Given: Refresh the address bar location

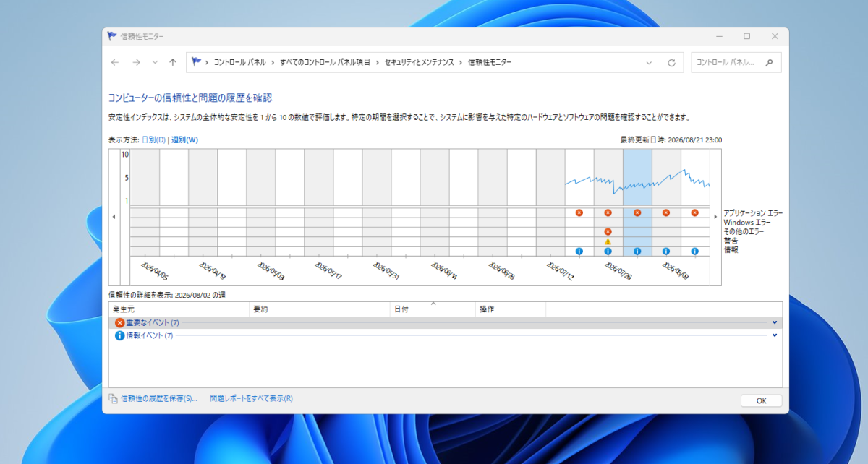Looking at the screenshot, I should [x=671, y=63].
